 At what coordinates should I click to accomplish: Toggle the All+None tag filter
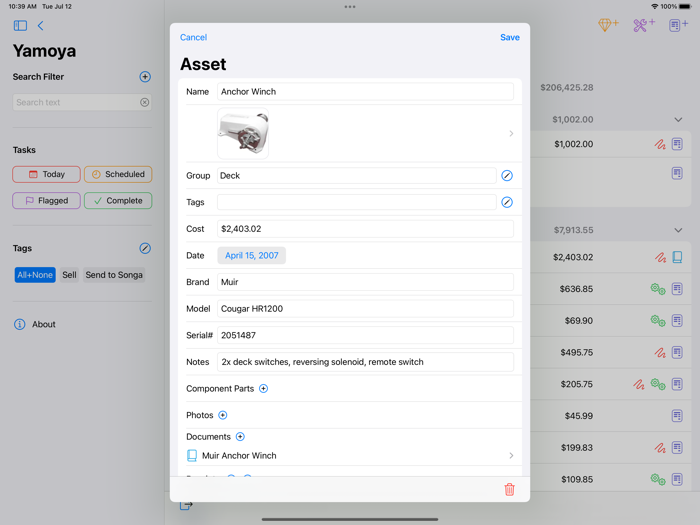35,275
